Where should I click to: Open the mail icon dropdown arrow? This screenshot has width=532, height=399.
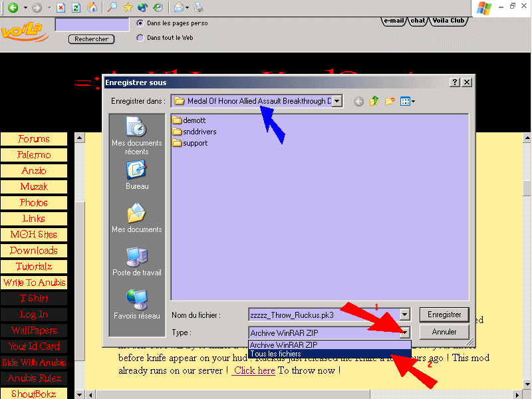(187, 7)
